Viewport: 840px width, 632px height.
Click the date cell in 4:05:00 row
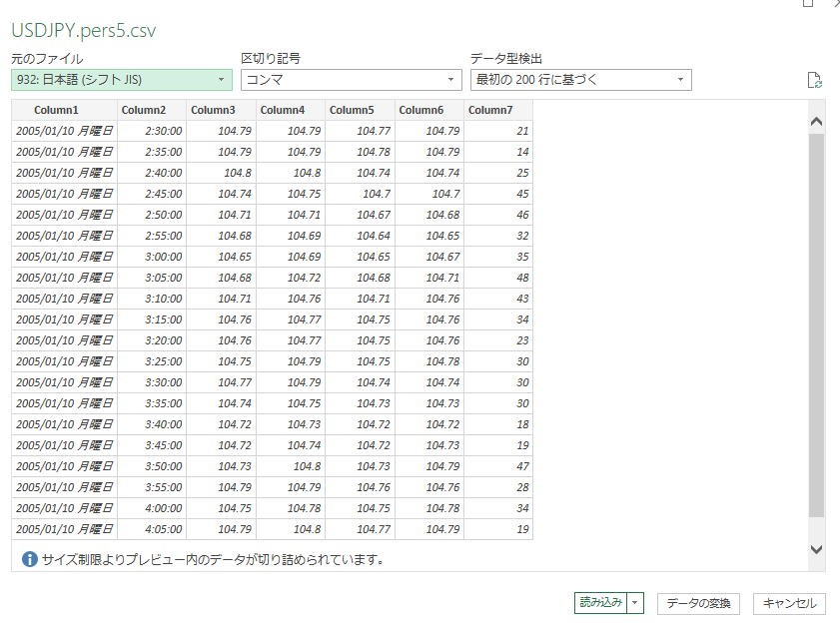(64, 529)
